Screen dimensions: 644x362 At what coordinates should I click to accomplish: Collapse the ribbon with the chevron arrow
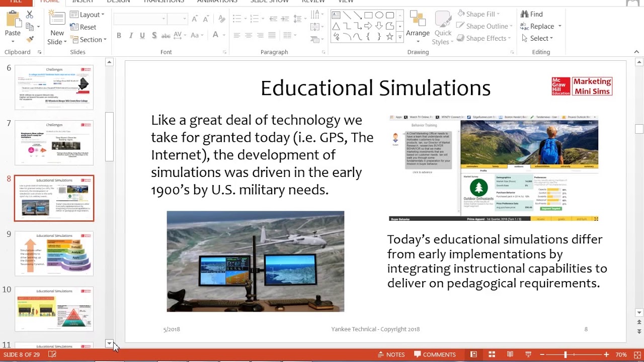tap(636, 52)
